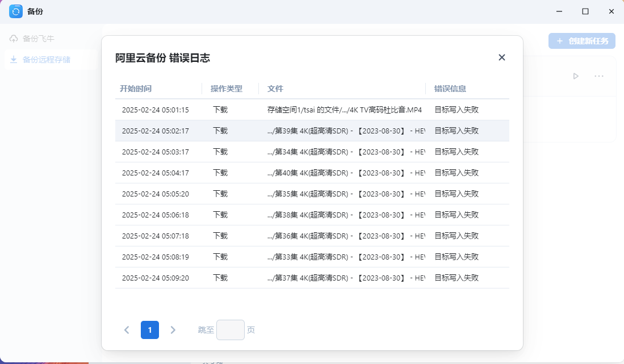Click the 第40集 4K file entry
The image size is (624, 364).
click(x=346, y=173)
